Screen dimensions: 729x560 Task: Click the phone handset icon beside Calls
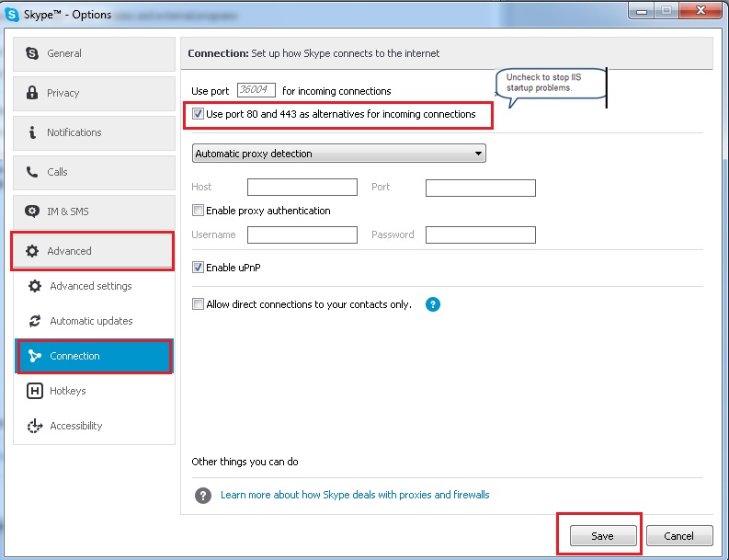point(32,172)
